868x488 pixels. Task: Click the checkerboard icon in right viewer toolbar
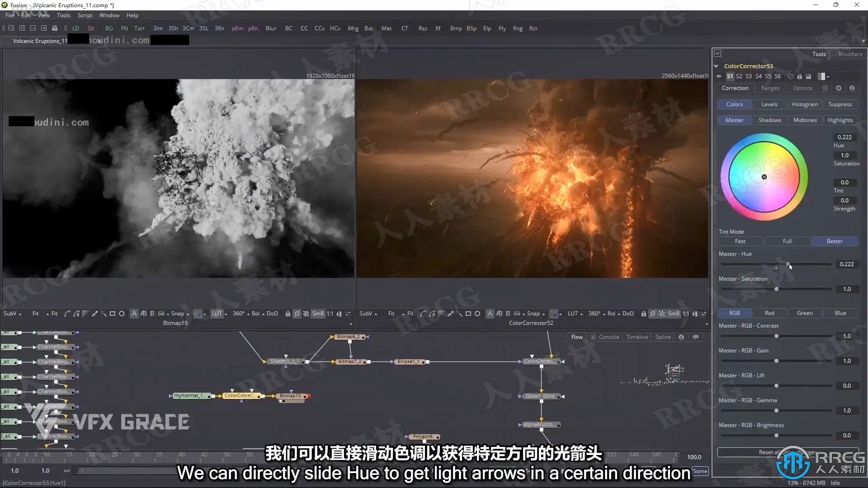tap(662, 314)
